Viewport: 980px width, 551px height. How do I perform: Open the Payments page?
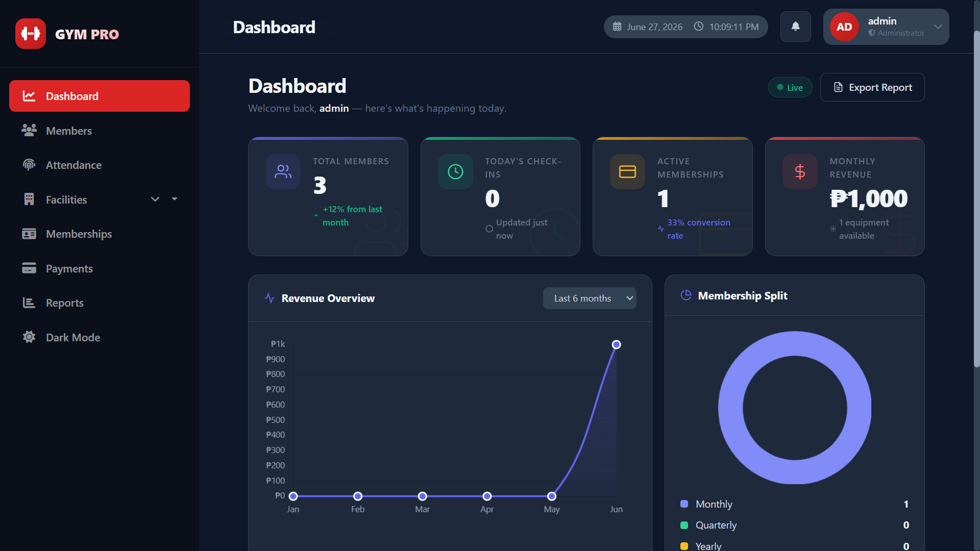pos(100,268)
